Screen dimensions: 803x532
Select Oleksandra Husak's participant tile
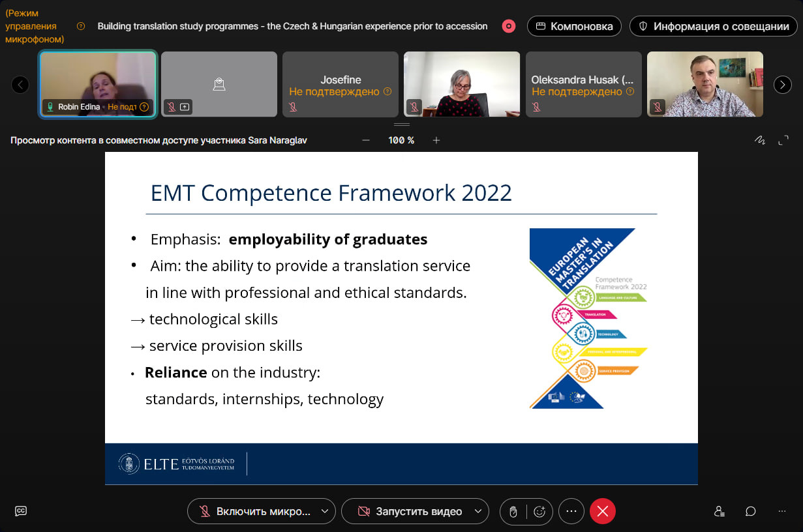pos(584,84)
